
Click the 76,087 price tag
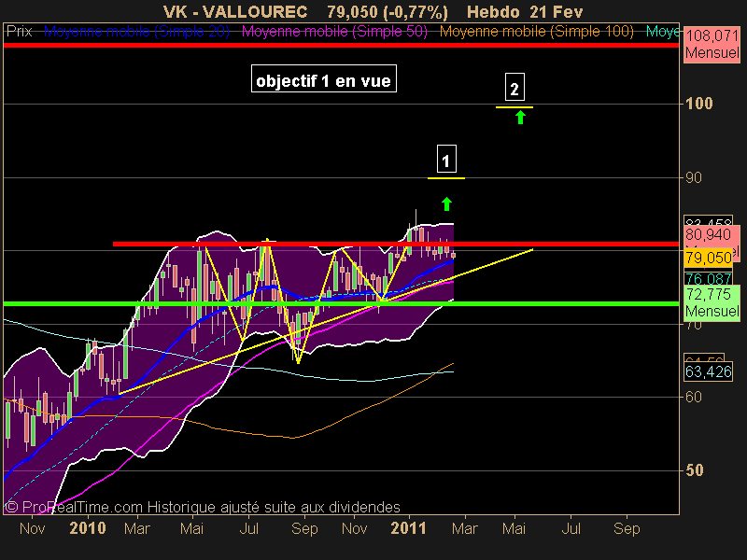click(709, 278)
